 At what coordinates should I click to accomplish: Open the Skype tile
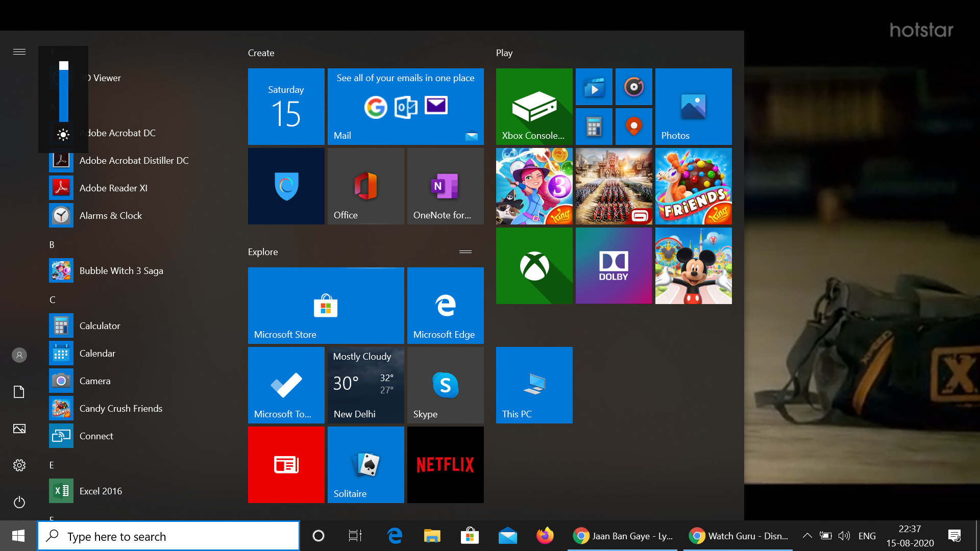[x=446, y=385]
